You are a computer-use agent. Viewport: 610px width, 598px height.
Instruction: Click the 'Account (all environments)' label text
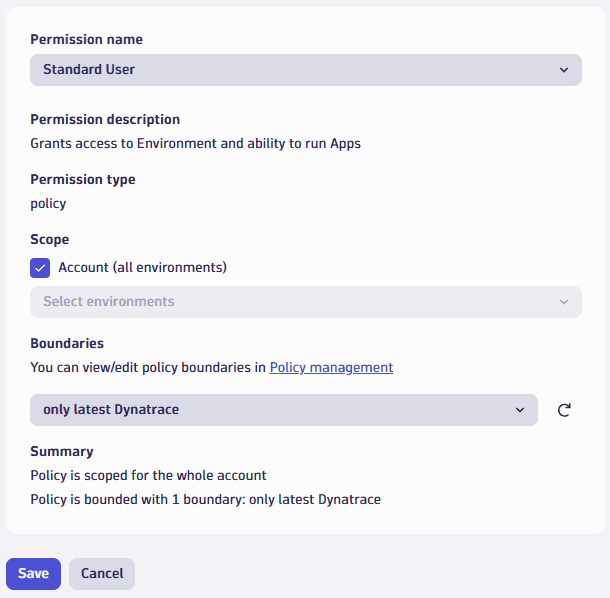[142, 268]
